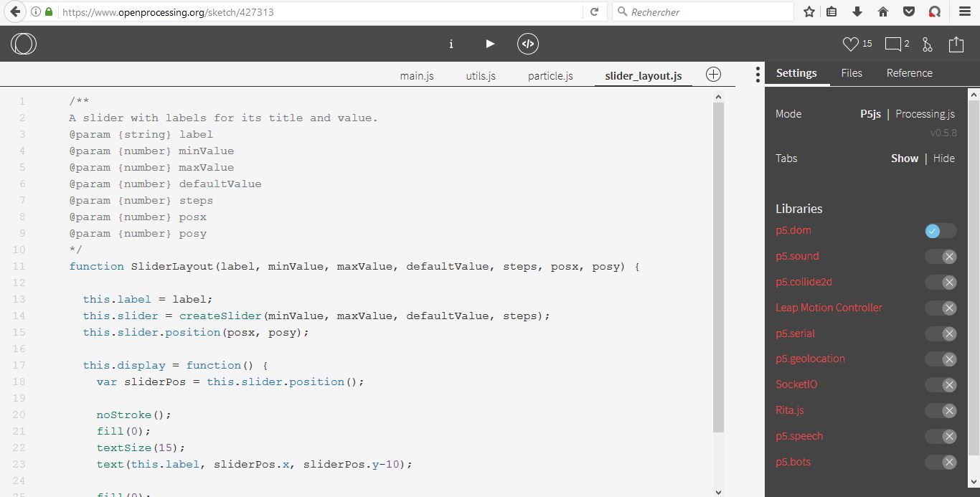Screen dimensions: 980x497
Task: Switch to the utils.js tab
Action: click(x=481, y=75)
